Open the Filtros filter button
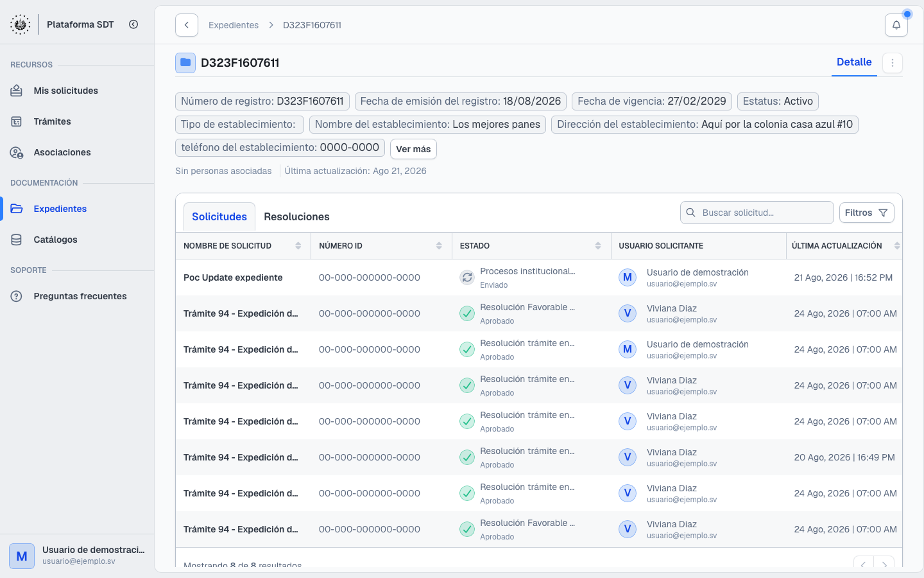The image size is (924, 578). click(866, 213)
